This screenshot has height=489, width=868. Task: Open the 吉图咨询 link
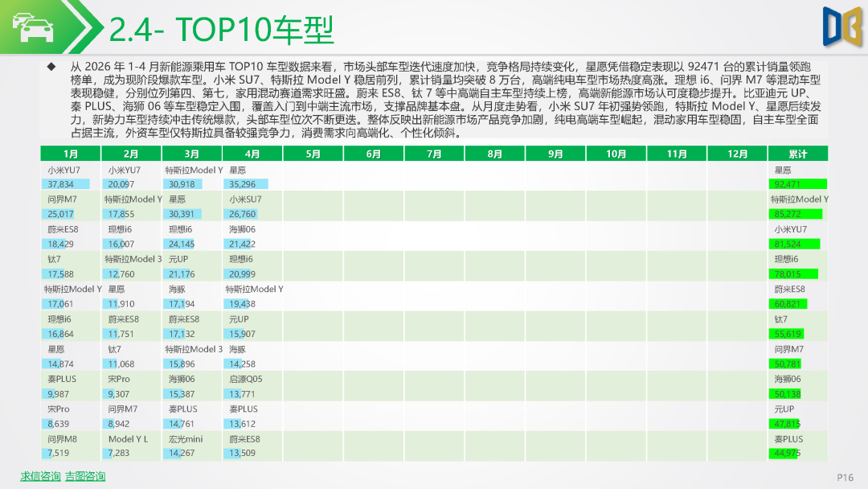click(85, 476)
